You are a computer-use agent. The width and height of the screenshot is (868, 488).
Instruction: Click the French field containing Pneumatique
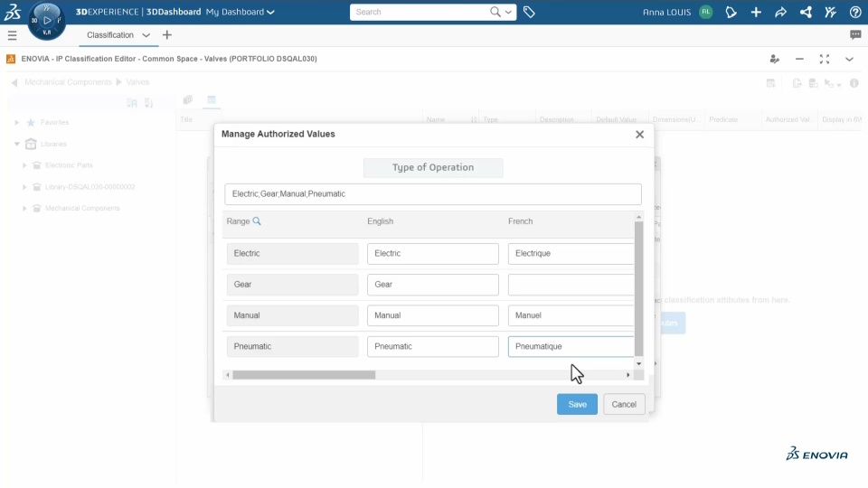(x=571, y=346)
